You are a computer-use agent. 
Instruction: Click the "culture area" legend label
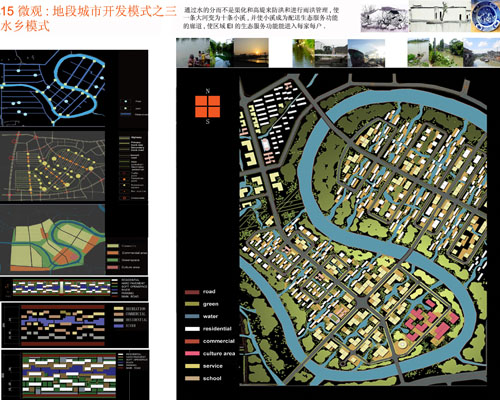[219, 353]
